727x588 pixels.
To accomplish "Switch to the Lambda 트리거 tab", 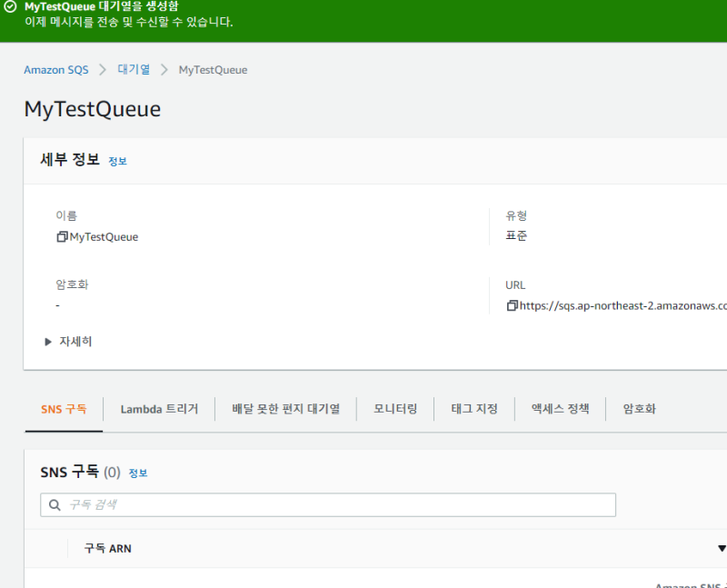I will [159, 409].
